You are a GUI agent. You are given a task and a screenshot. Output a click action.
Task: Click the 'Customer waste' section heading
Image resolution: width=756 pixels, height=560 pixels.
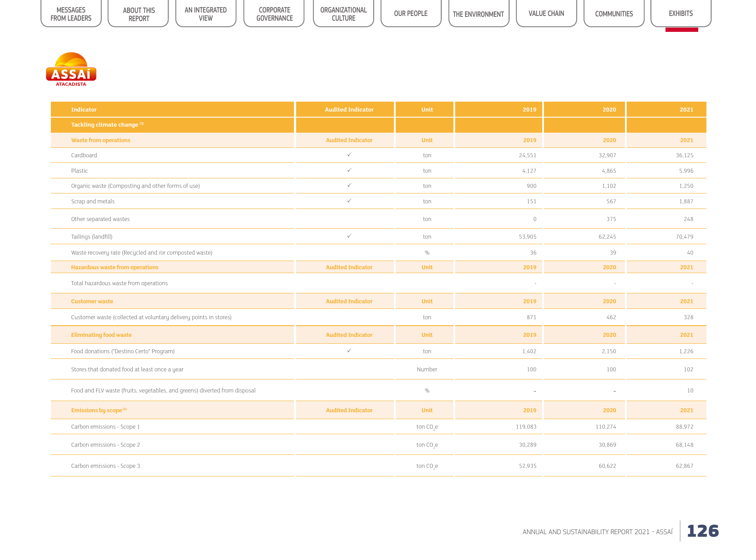[x=92, y=301]
